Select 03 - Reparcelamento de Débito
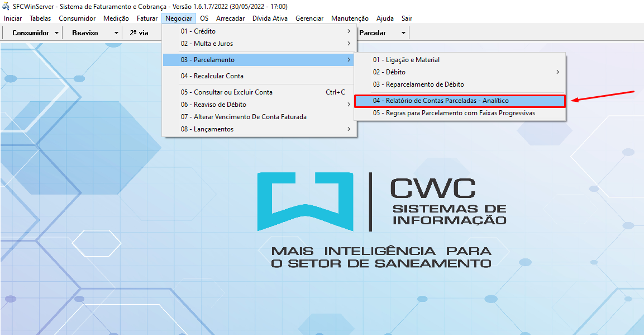 418,84
